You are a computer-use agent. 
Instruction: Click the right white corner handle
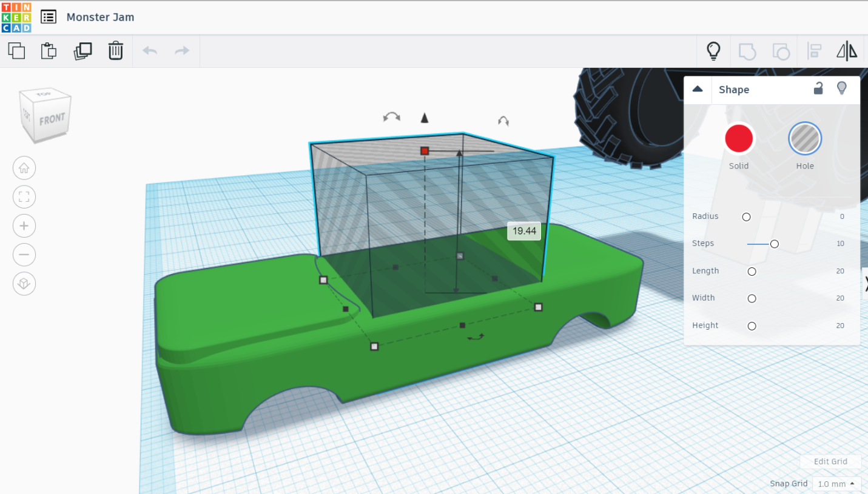538,307
